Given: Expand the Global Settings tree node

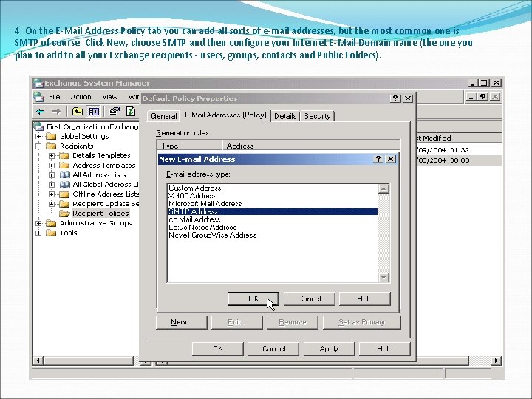Looking at the screenshot, I should tap(38, 137).
